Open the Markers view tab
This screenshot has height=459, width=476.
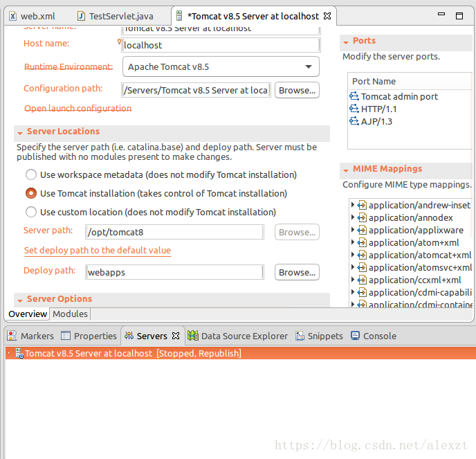(x=30, y=336)
